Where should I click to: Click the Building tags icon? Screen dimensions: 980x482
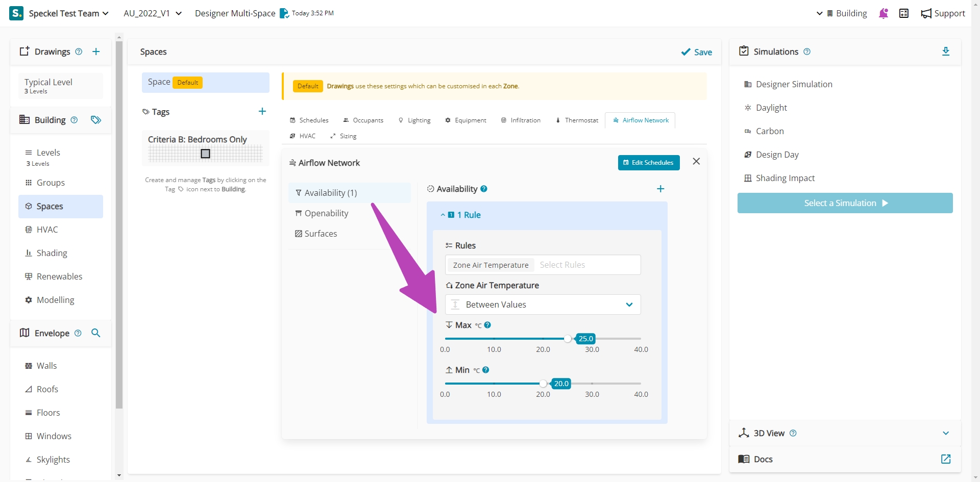pyautogui.click(x=96, y=120)
